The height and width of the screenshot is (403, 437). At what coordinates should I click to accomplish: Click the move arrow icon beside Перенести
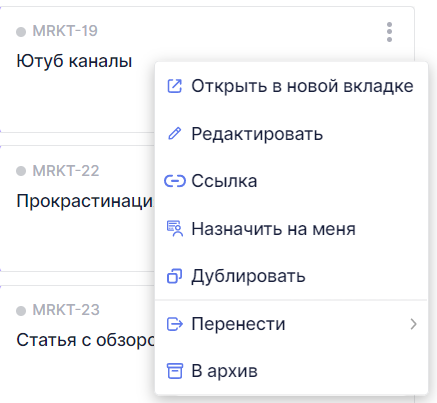tap(175, 324)
